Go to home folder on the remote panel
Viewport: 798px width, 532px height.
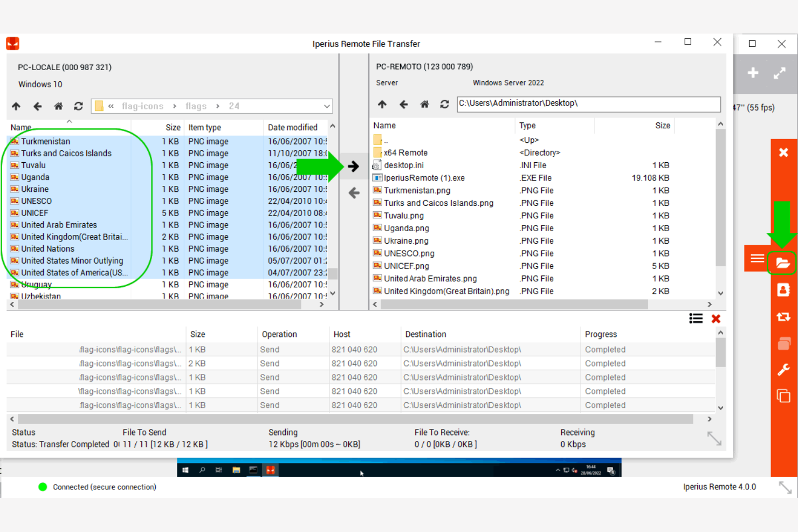[424, 104]
